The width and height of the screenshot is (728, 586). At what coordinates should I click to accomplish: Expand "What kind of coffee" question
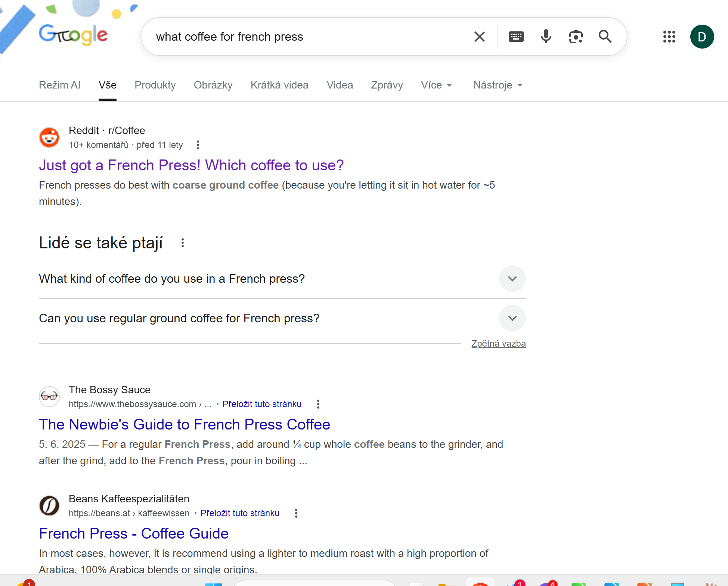click(512, 279)
